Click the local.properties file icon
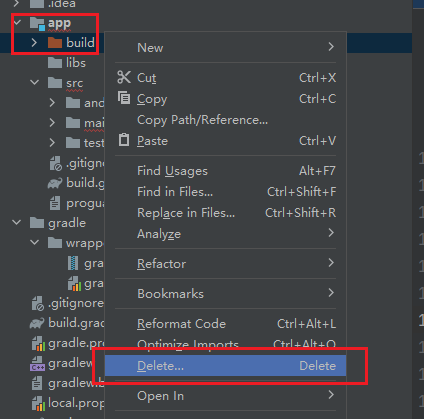The width and height of the screenshot is (424, 419). pyautogui.click(x=38, y=403)
